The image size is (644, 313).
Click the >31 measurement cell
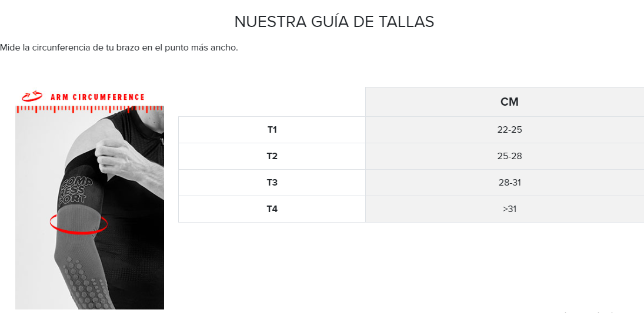click(x=509, y=209)
